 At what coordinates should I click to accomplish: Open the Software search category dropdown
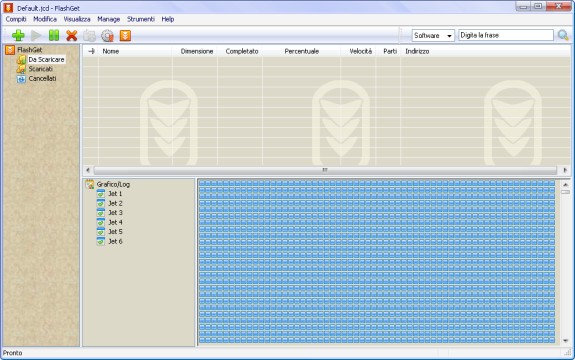[433, 36]
